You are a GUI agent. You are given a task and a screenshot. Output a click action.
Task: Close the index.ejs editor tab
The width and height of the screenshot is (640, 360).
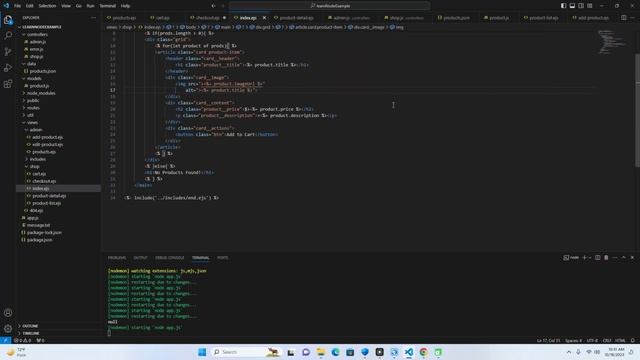coord(264,18)
